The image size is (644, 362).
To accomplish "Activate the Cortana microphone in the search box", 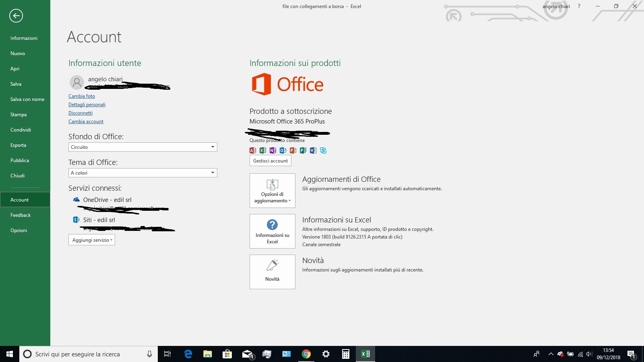I will [x=149, y=354].
